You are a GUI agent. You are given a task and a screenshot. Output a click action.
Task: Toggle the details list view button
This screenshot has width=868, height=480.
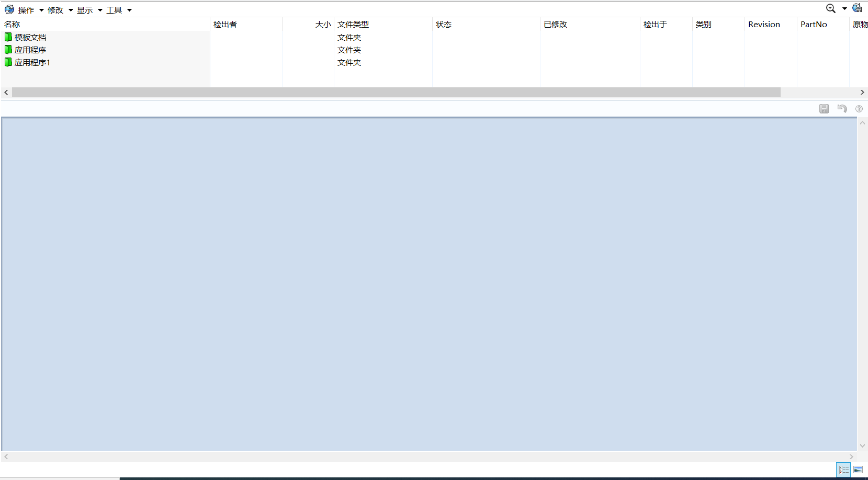(x=843, y=470)
